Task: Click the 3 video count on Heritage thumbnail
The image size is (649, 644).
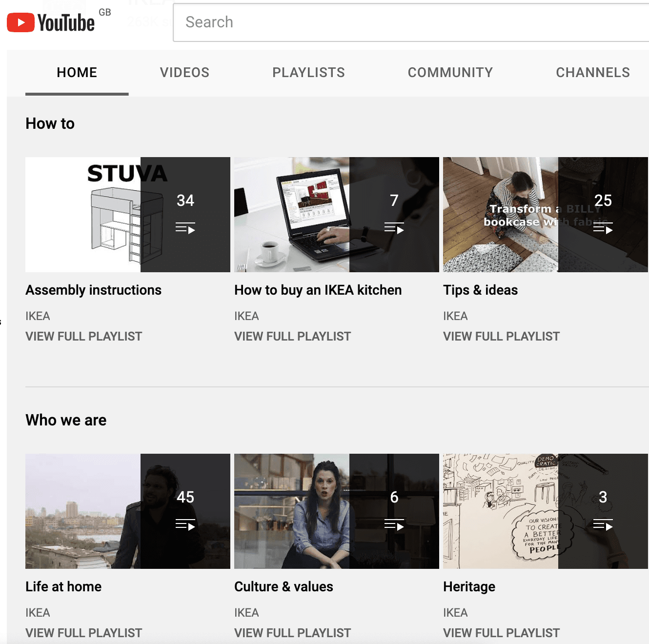Action: coord(603,497)
